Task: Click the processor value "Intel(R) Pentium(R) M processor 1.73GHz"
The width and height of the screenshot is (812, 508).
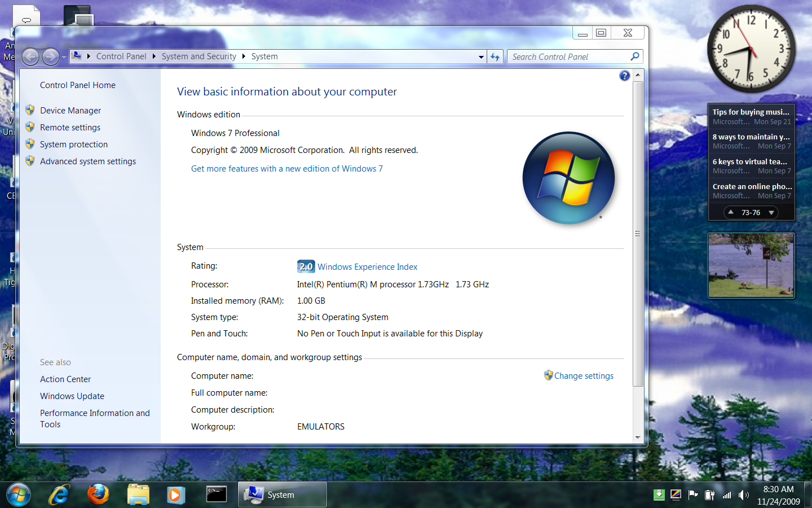Action: point(373,284)
